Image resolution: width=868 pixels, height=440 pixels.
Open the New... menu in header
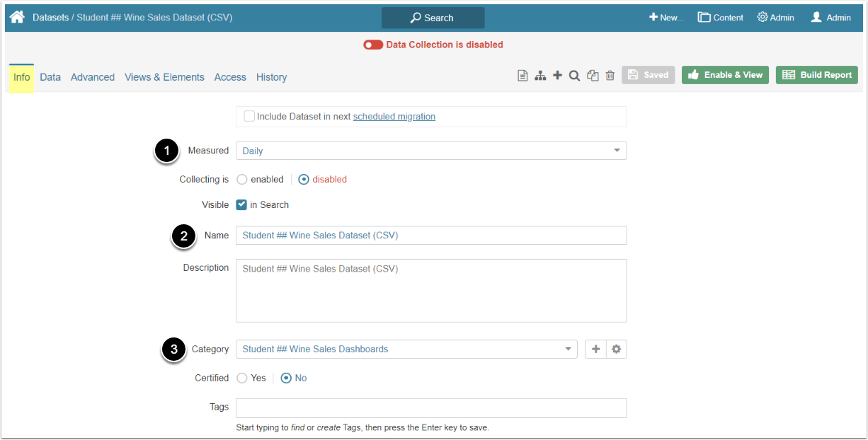click(x=666, y=18)
